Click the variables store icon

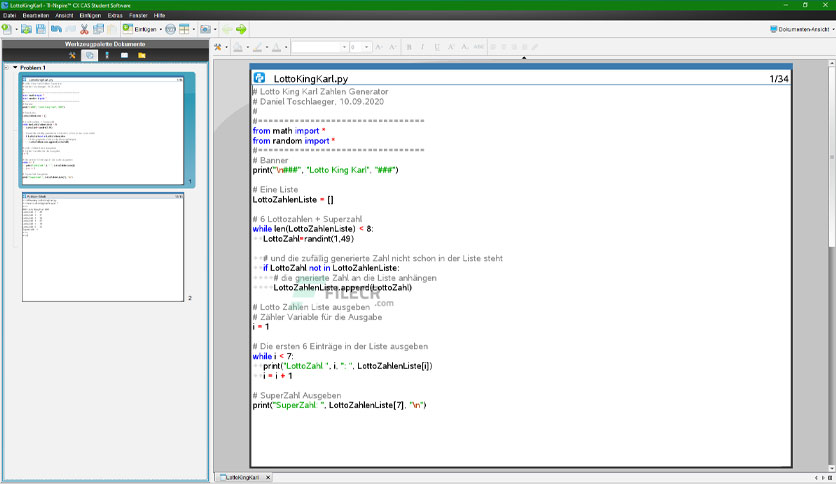(x=171, y=29)
